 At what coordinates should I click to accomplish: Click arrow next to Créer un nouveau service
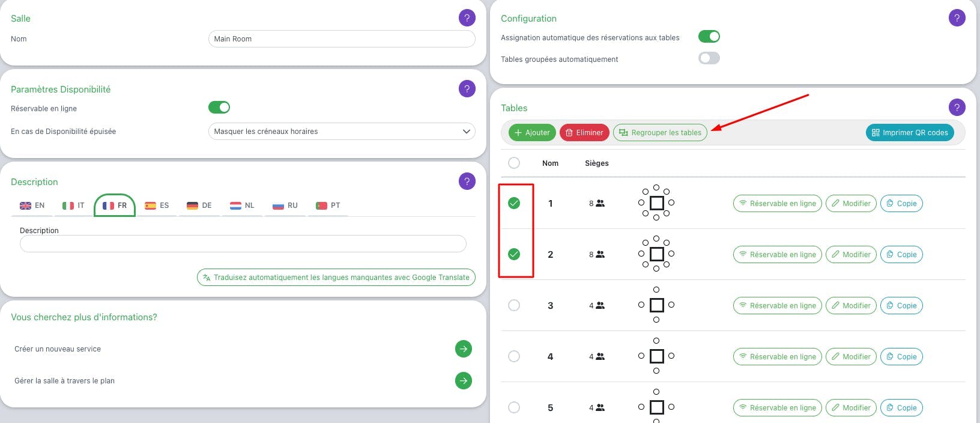click(x=464, y=348)
